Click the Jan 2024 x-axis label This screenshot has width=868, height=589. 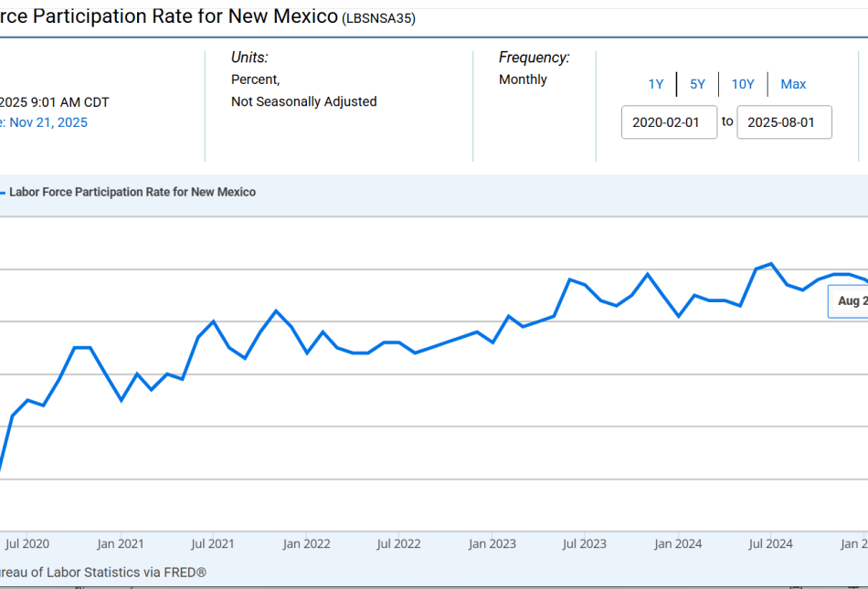677,544
